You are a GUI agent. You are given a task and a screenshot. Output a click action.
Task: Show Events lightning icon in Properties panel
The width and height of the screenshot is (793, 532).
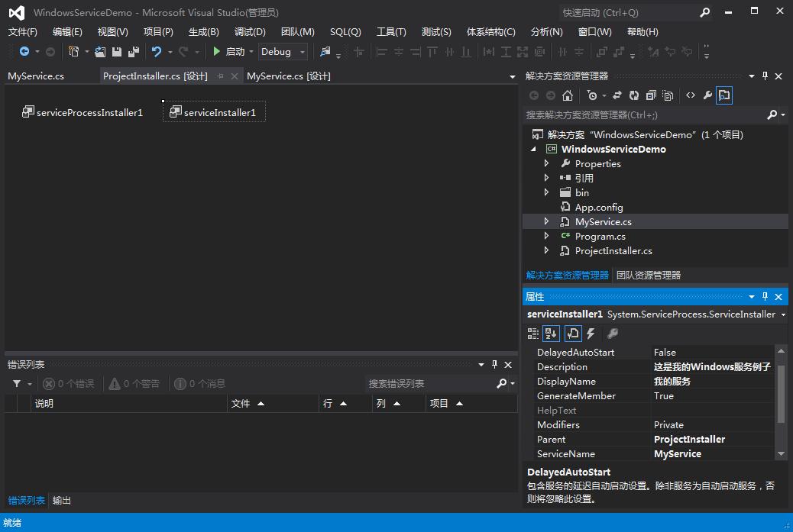point(591,334)
